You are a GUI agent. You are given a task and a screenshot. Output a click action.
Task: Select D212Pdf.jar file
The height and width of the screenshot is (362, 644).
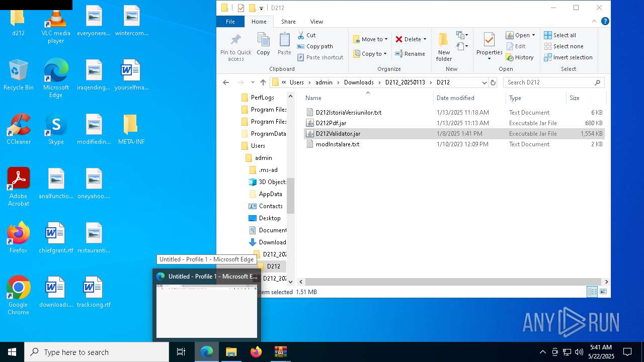(x=331, y=123)
